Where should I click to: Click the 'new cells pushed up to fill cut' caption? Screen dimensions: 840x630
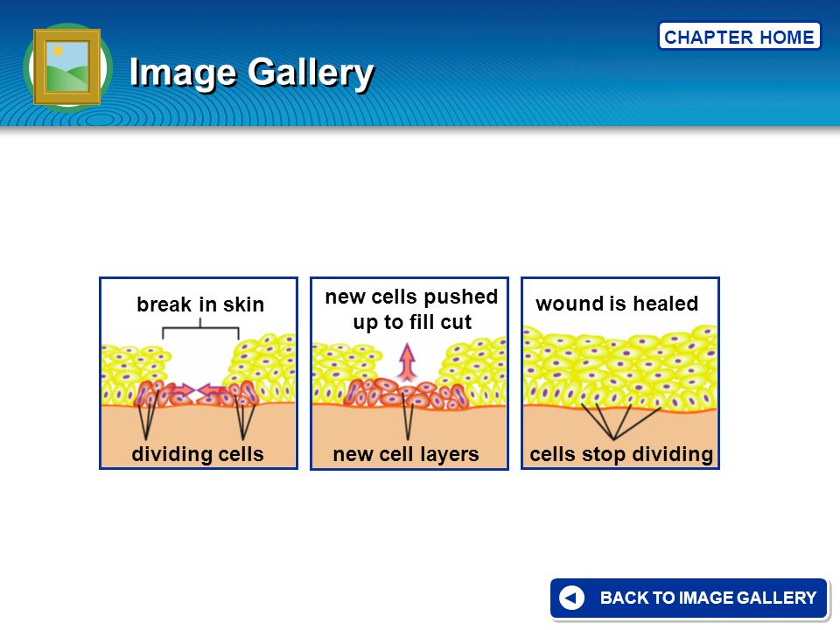(x=411, y=309)
